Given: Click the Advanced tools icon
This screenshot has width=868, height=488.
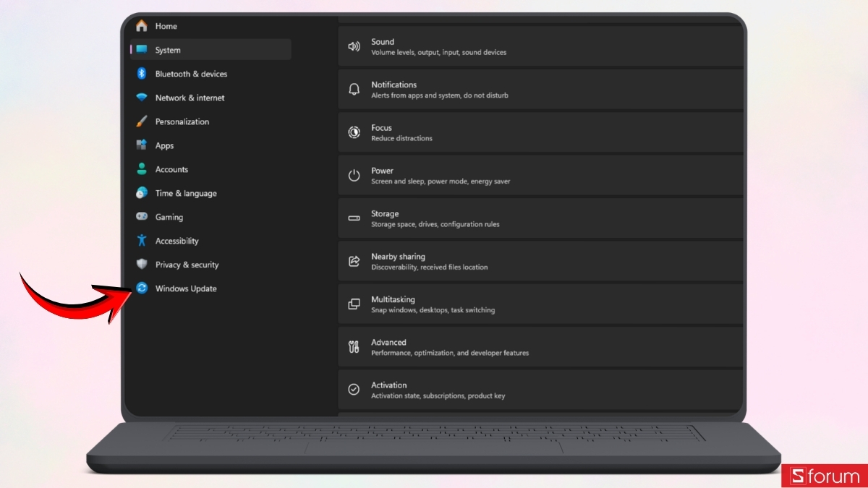Looking at the screenshot, I should [354, 347].
